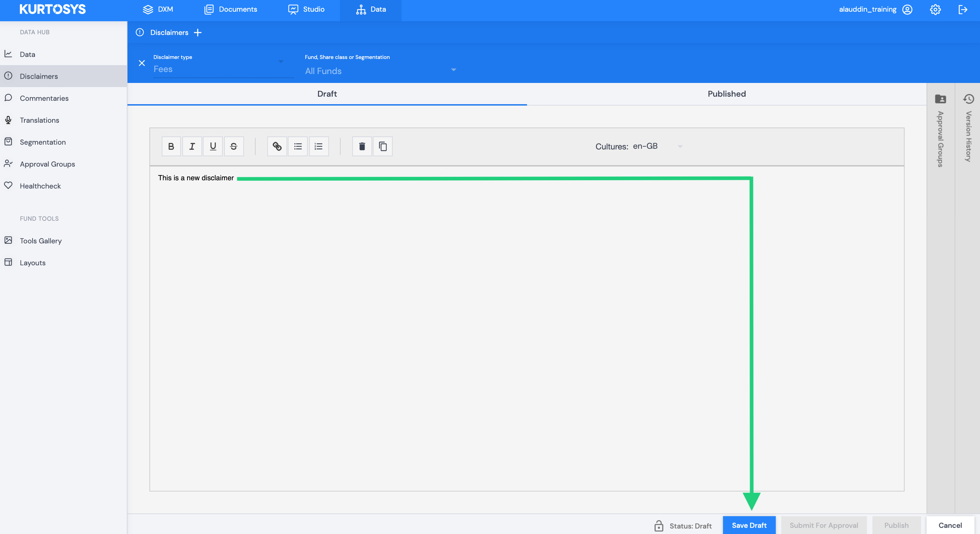This screenshot has width=980, height=534.
Task: Click Save Draft button
Action: click(749, 525)
